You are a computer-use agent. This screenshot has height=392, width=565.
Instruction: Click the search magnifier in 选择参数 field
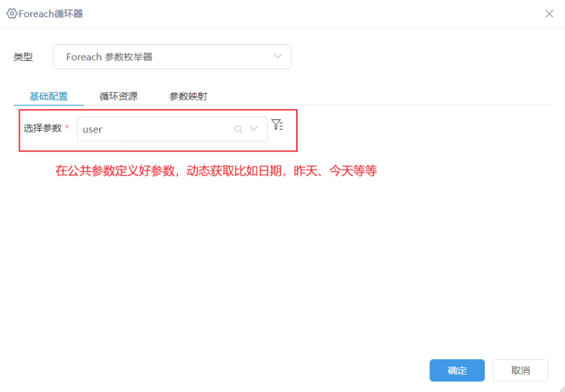[x=239, y=129]
